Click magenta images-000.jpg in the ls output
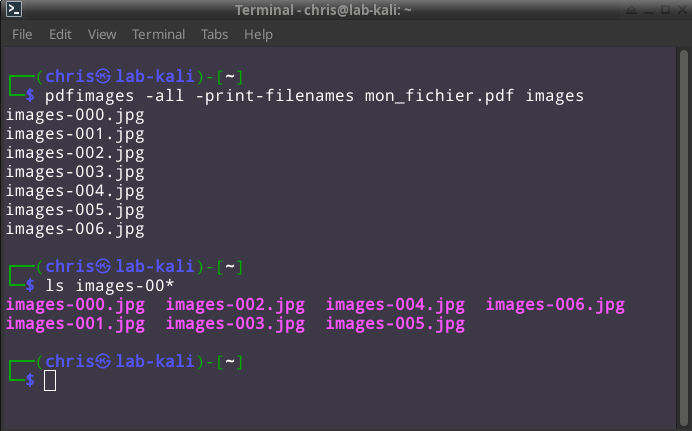Screen dimensions: 692x431 pos(75,305)
